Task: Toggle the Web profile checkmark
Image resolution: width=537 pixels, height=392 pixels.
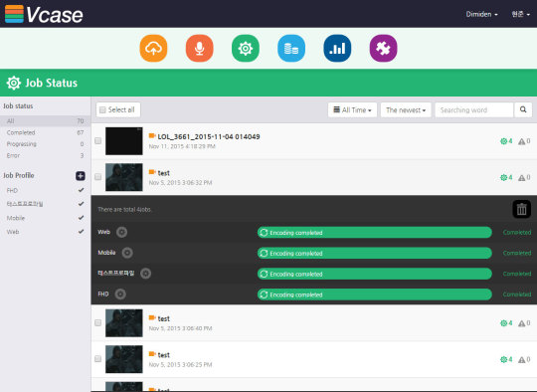Action: click(81, 231)
